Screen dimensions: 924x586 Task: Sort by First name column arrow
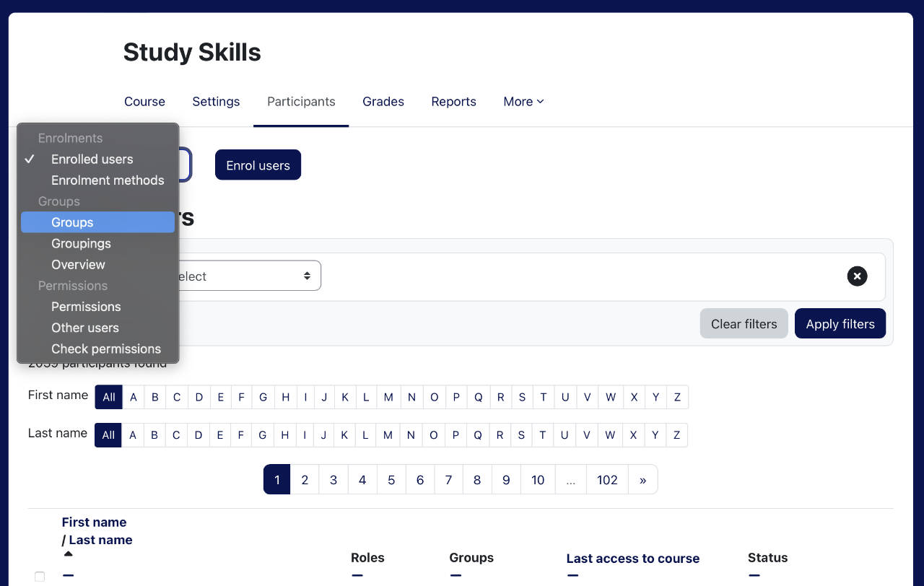pos(69,554)
